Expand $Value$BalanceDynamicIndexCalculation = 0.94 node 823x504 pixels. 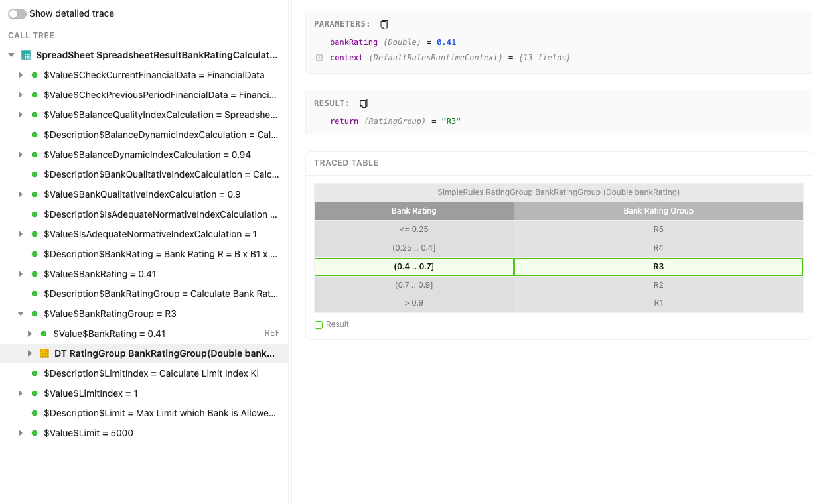tap(21, 155)
